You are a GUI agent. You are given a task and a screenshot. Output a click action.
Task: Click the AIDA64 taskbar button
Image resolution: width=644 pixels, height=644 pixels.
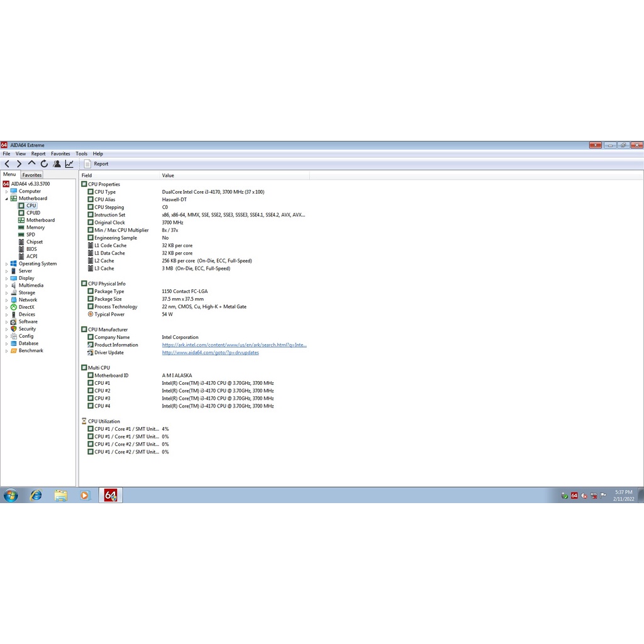click(x=111, y=495)
